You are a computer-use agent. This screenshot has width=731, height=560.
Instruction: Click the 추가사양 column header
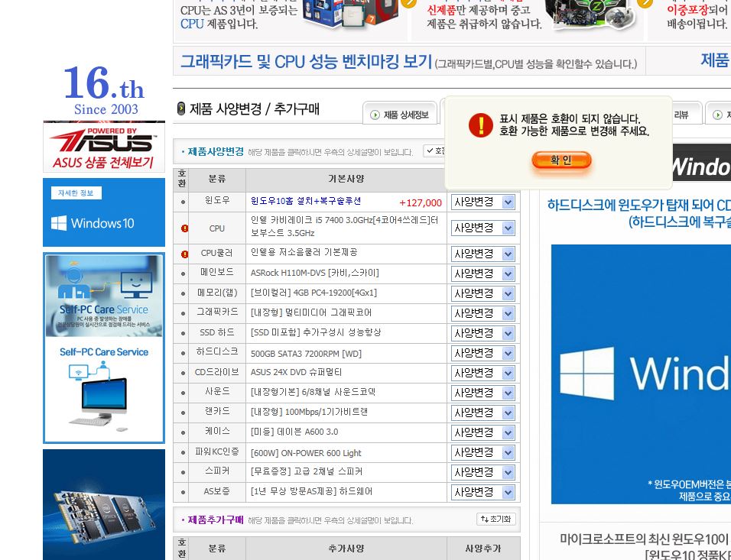346,549
